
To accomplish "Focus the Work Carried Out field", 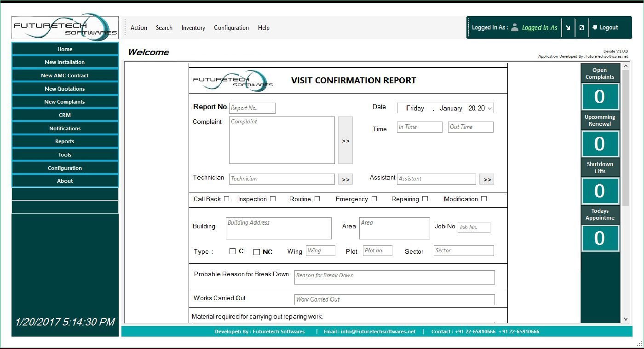I will (395, 300).
